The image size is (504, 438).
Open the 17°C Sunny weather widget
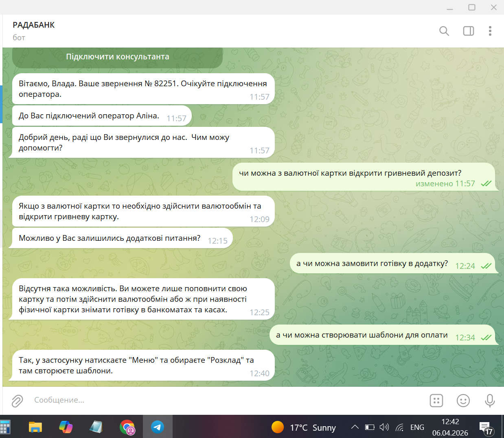pos(304,427)
